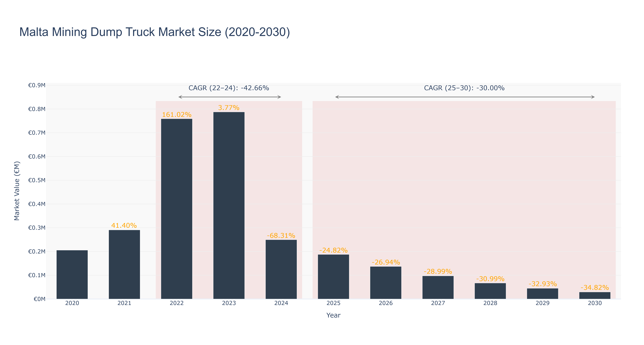This screenshot has height=345, width=644.
Task: Select the 2026 bar
Action: [x=385, y=283]
